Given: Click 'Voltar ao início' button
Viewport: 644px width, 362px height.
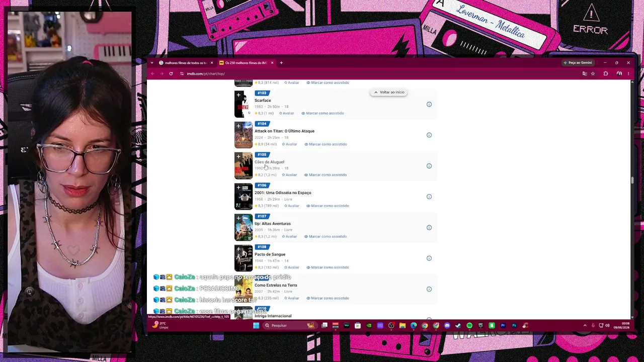Looking at the screenshot, I should pos(389,93).
